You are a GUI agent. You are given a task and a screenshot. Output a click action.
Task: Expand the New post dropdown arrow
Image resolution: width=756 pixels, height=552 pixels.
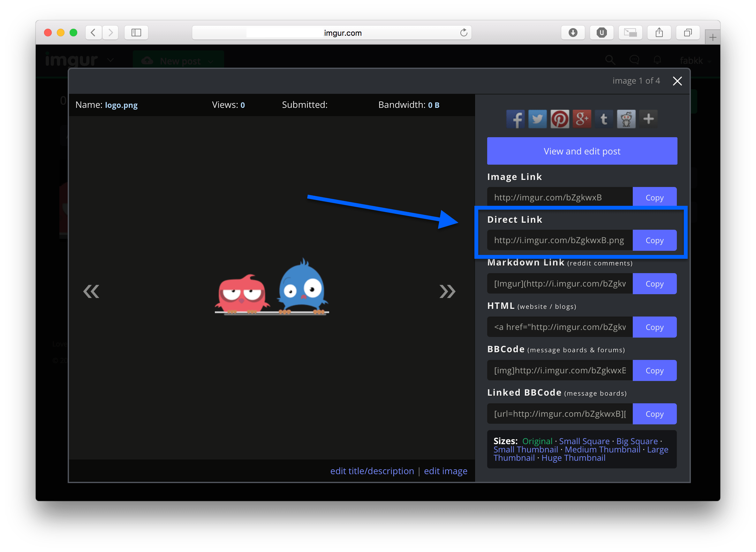(x=211, y=61)
